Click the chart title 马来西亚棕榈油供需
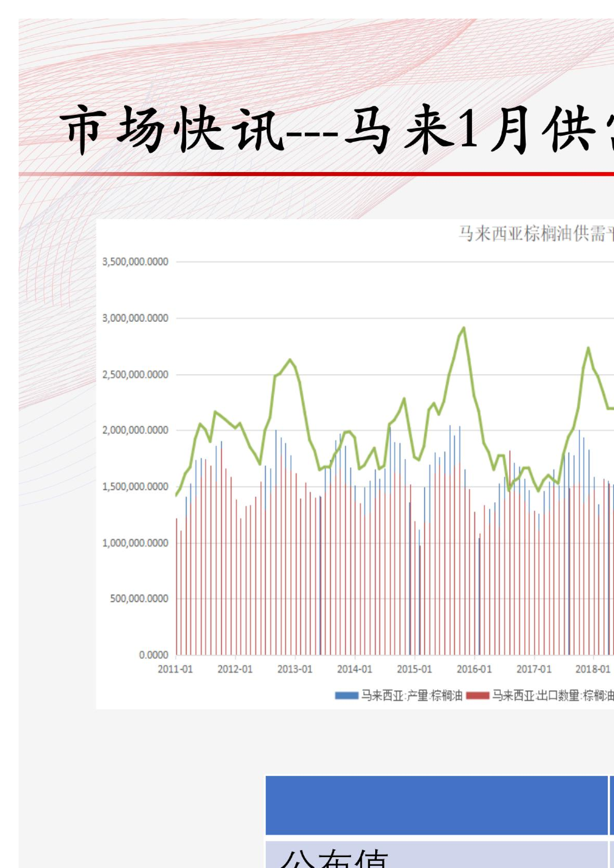The width and height of the screenshot is (614, 868). coord(535,234)
